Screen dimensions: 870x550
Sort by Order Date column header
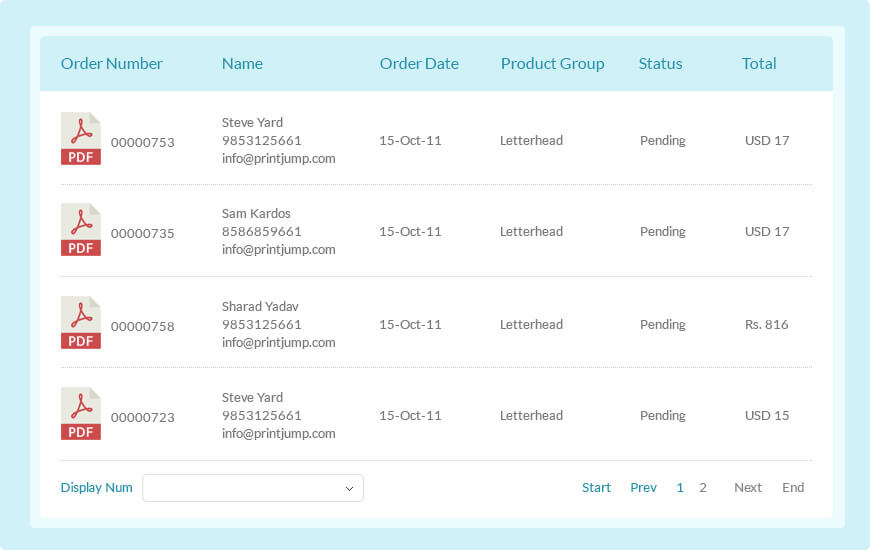419,64
